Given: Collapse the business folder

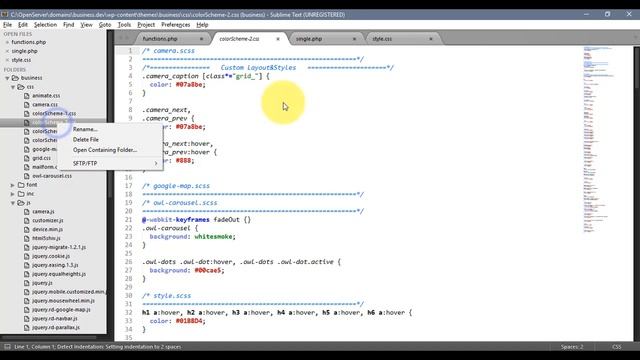Looking at the screenshot, I should [7, 78].
